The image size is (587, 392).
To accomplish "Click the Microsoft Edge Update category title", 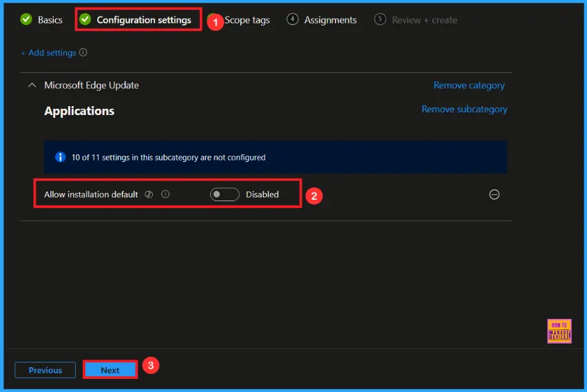I will click(x=92, y=85).
